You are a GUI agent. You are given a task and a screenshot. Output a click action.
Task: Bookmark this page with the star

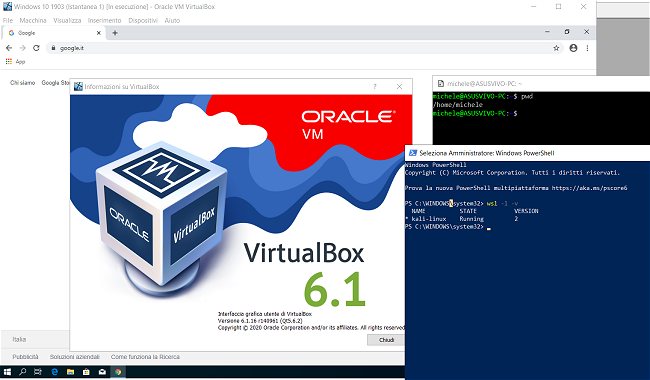(556, 48)
